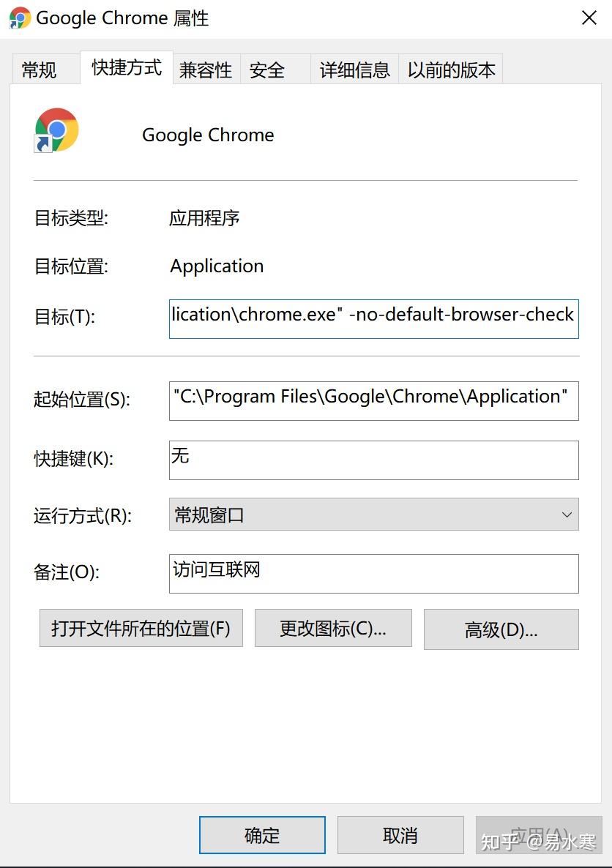Click the large Chrome shortcut icon

click(56, 130)
